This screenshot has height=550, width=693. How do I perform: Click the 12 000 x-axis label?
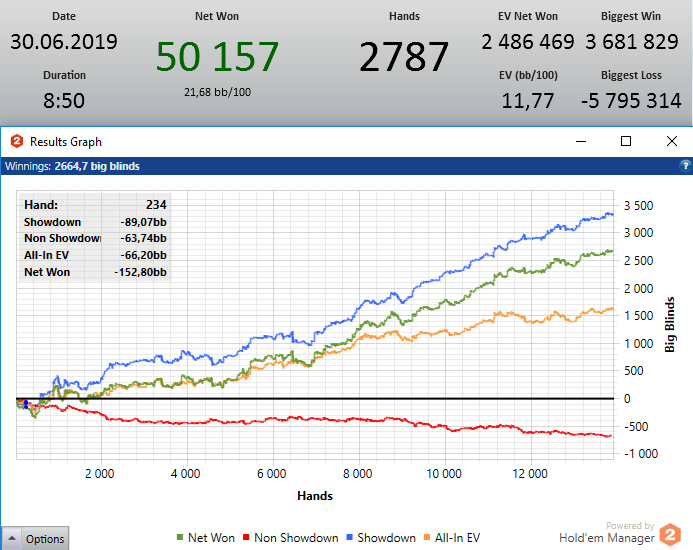click(x=530, y=474)
